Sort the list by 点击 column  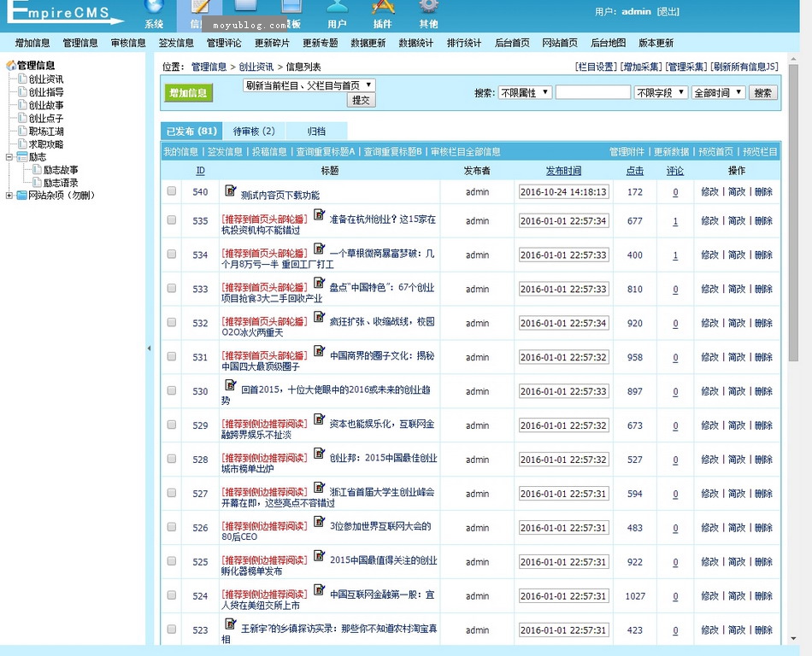[635, 171]
